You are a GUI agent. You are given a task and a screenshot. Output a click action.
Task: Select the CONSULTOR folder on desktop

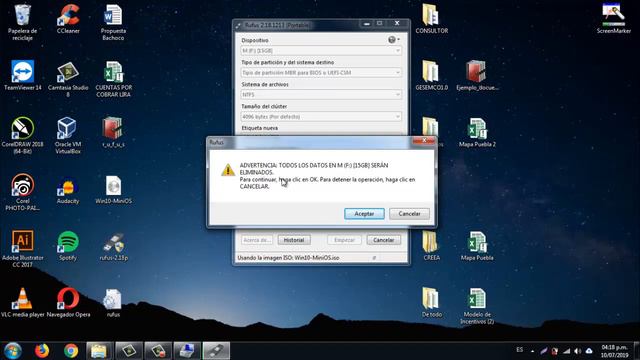pos(431,19)
